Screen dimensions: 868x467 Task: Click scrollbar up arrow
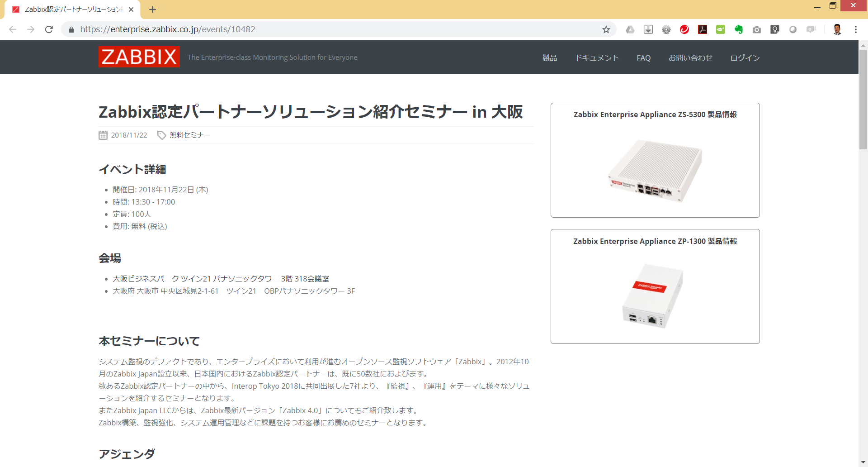click(x=863, y=45)
